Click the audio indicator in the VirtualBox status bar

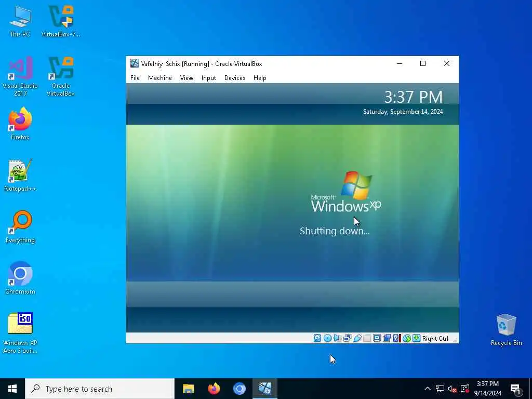(337, 338)
